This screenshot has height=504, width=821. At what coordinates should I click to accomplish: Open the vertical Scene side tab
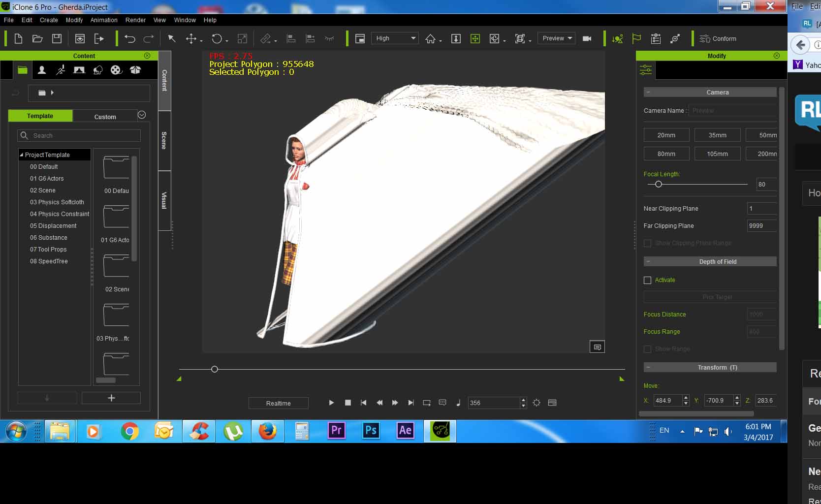(164, 141)
